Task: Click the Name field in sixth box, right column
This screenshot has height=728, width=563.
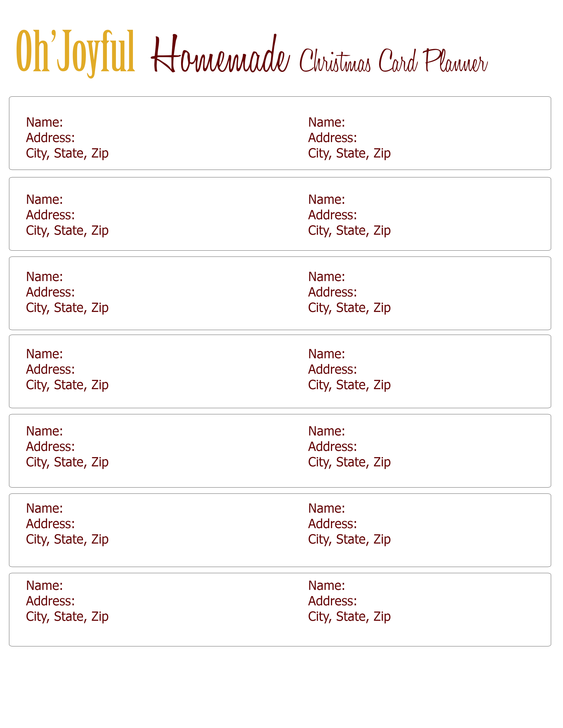Action: (327, 508)
